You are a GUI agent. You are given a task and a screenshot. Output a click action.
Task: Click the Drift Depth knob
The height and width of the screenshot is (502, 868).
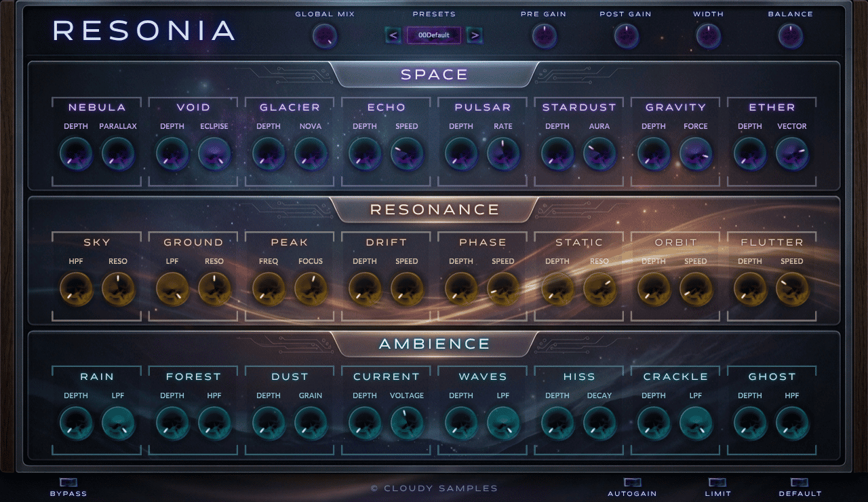click(x=365, y=288)
